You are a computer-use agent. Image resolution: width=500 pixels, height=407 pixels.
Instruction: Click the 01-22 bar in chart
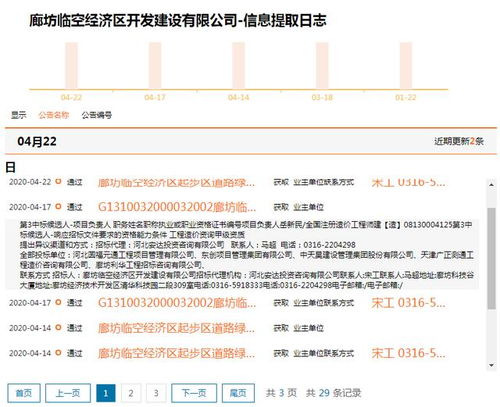(x=406, y=66)
